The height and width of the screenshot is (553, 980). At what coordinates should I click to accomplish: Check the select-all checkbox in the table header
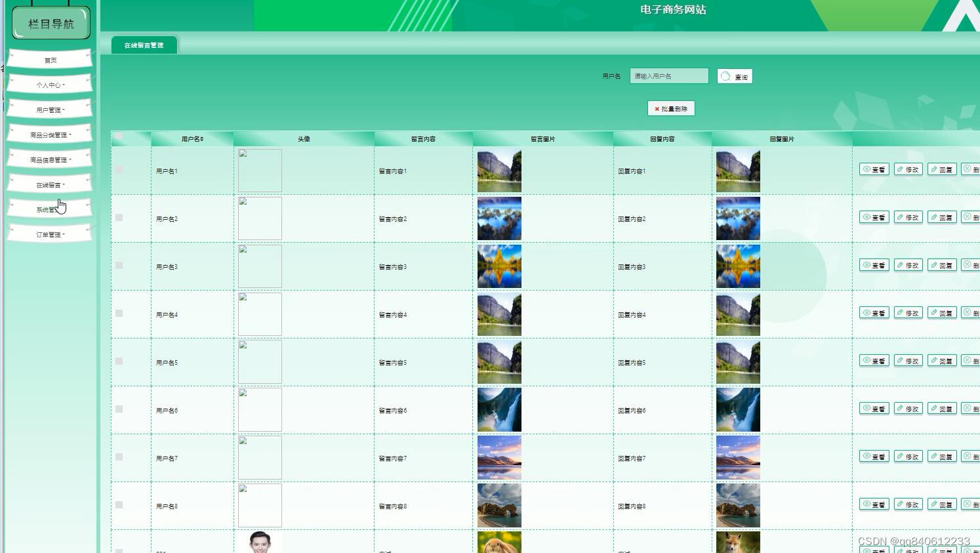pyautogui.click(x=119, y=136)
